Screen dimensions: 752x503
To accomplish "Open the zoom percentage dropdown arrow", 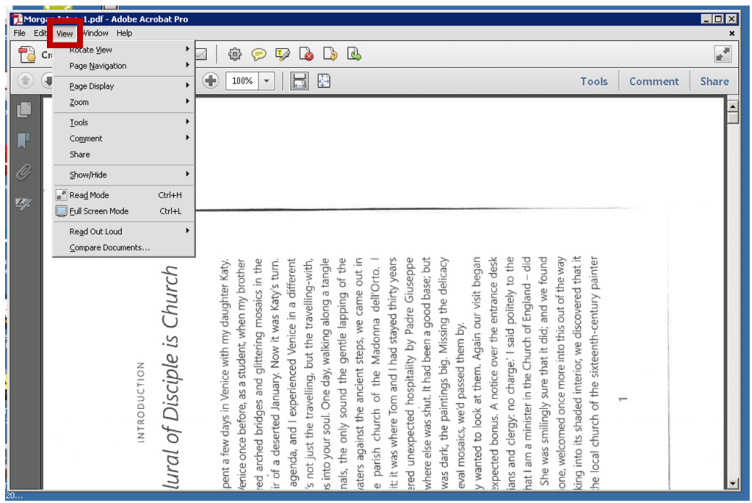I will coord(267,81).
